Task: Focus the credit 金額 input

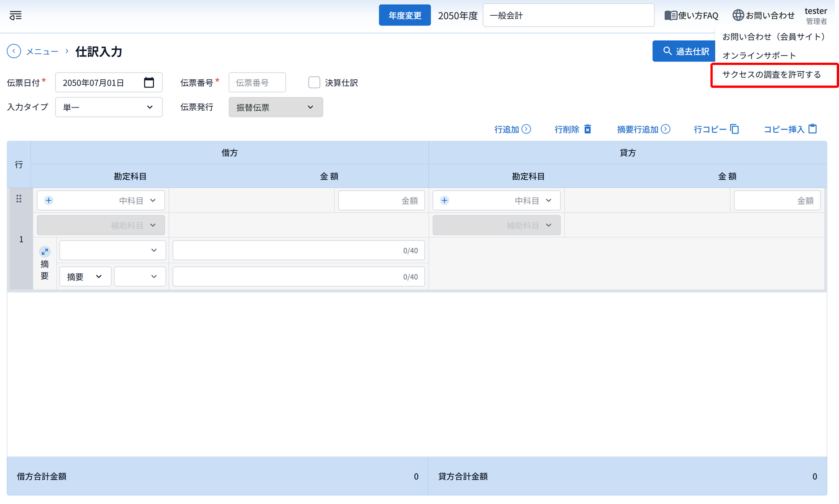Action: [777, 200]
